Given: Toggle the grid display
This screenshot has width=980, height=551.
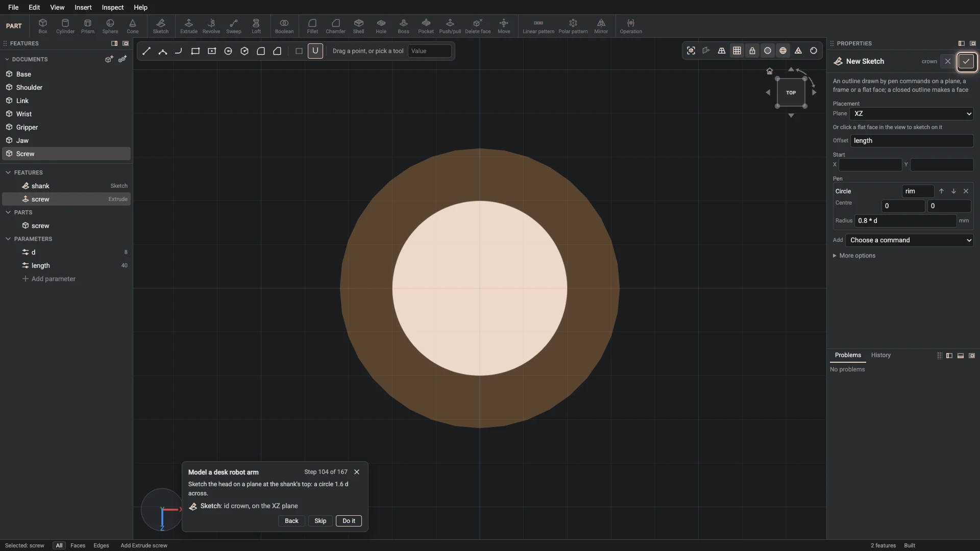Looking at the screenshot, I should tap(737, 51).
